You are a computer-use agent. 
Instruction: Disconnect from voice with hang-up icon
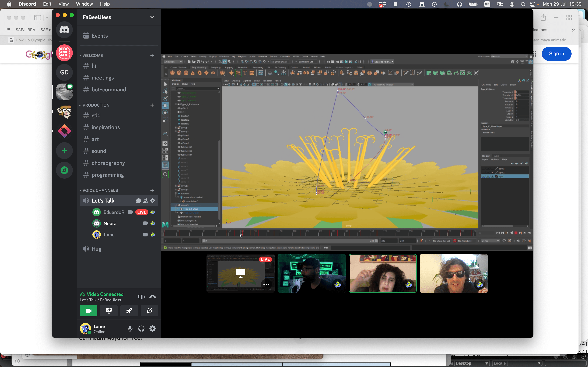point(153,297)
